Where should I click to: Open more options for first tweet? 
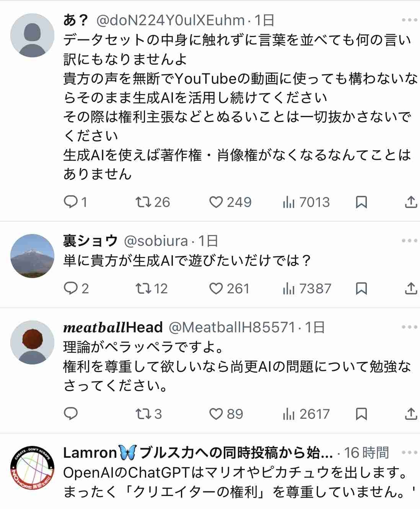coord(409,20)
